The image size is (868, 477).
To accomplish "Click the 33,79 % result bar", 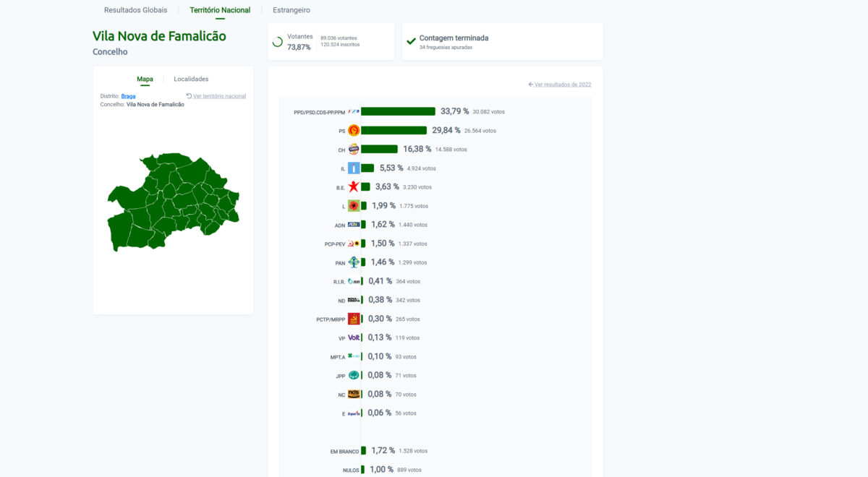I will 398,111.
